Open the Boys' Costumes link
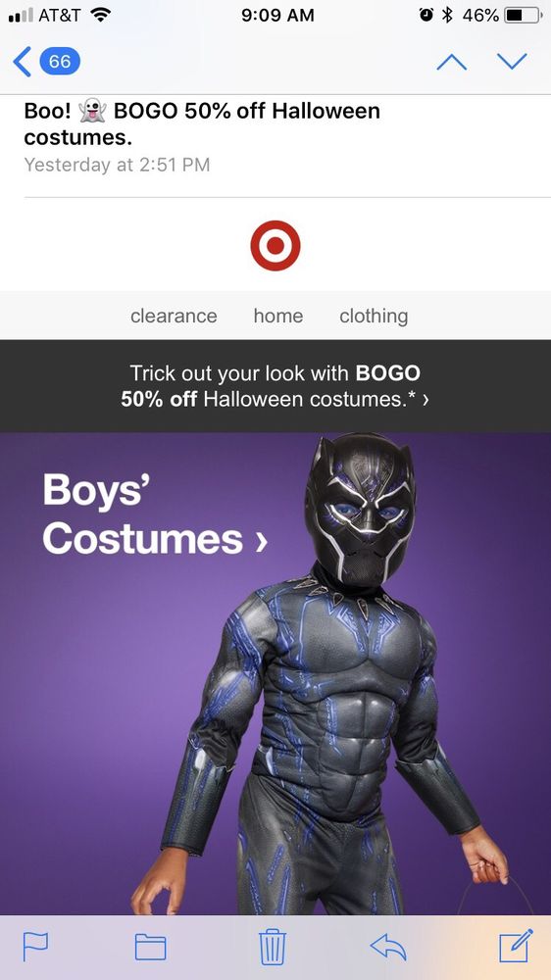The height and width of the screenshot is (980, 551). pos(155,514)
